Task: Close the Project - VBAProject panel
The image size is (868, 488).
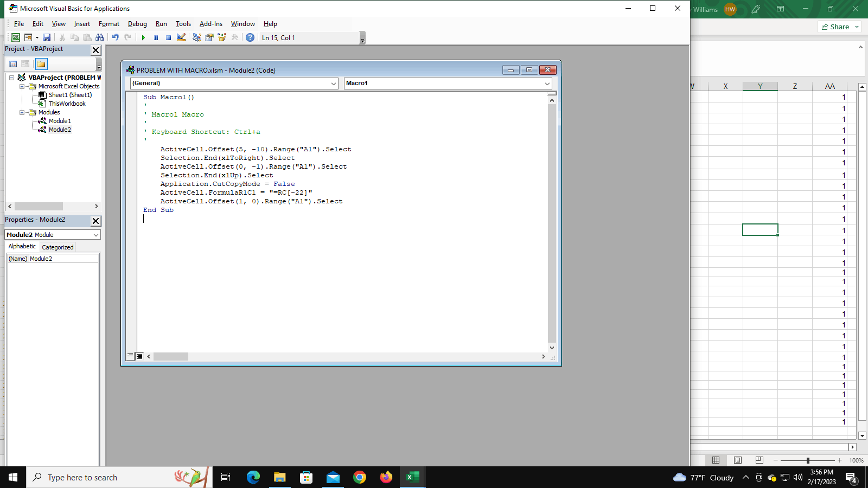Action: [x=95, y=50]
